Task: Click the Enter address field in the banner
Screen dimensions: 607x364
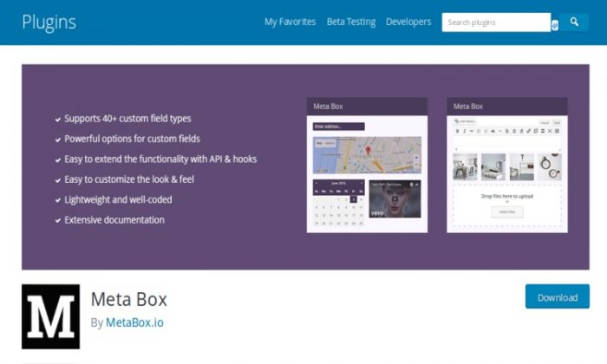Action: click(x=339, y=127)
